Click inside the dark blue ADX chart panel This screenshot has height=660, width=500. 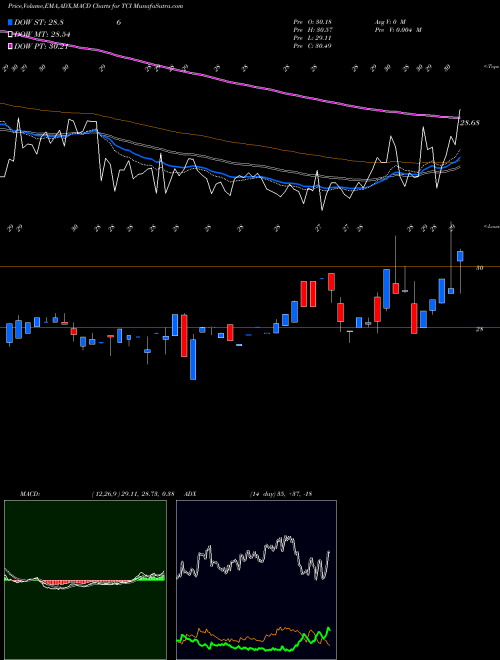point(256,580)
